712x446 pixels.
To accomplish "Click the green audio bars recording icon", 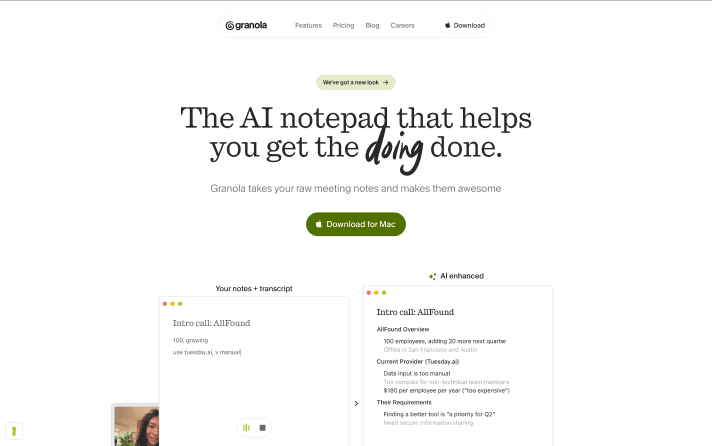I will (x=246, y=427).
